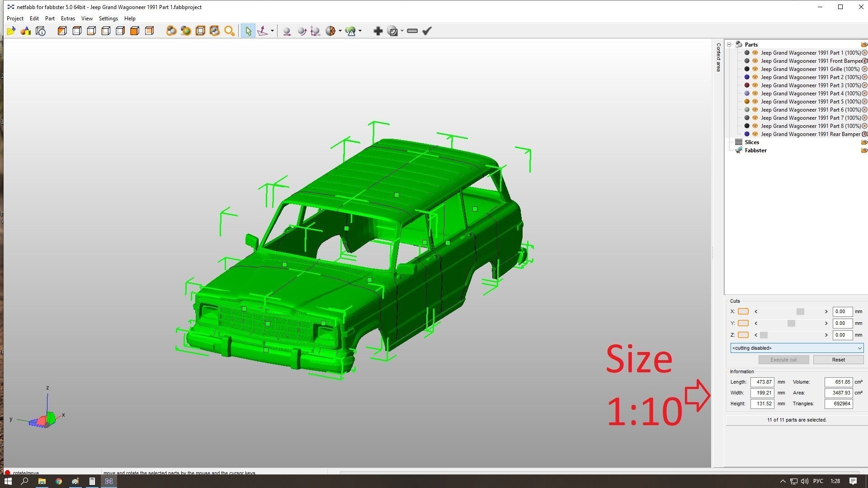The width and height of the screenshot is (868, 488).
Task: Click the Z cut slider handle
Action: [x=764, y=335]
